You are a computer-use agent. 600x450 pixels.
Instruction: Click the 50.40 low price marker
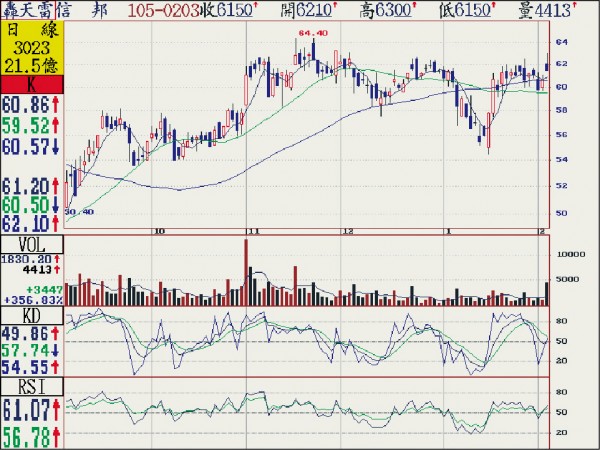78,213
